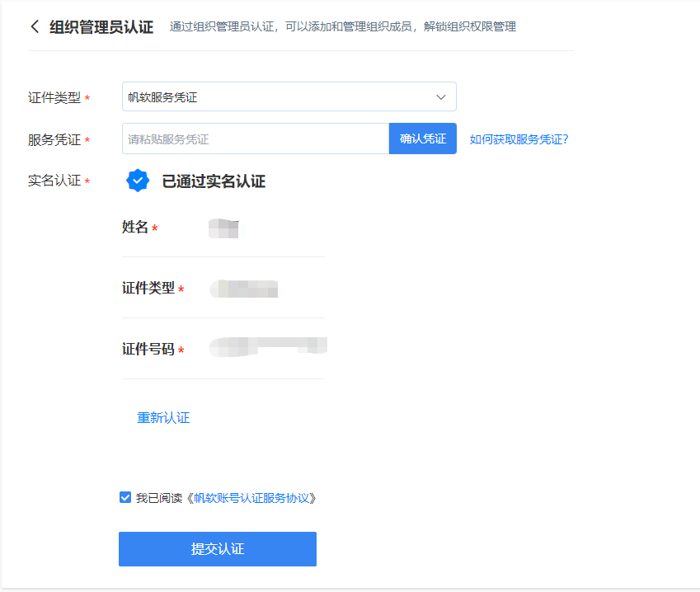Click the 服务凭证 field label
Viewport: 700px width, 592px height.
coord(54,140)
